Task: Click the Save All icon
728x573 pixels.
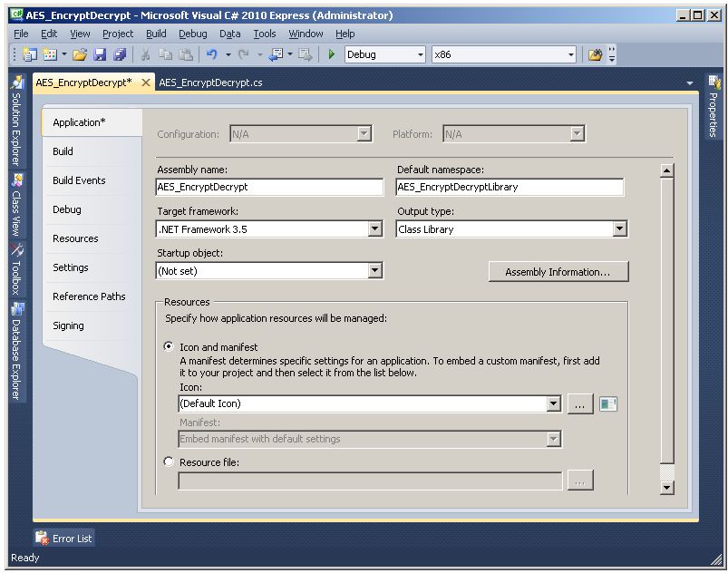Action: (x=120, y=54)
